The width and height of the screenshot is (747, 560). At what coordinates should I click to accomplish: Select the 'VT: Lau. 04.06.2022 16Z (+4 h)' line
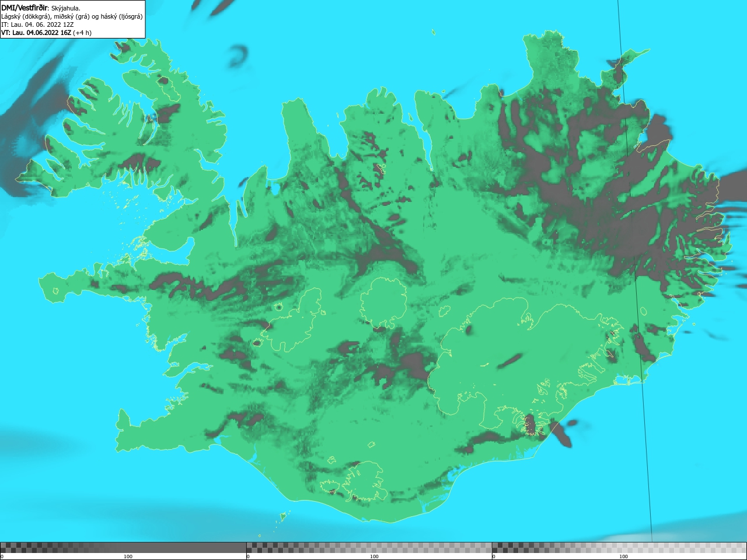coord(46,33)
